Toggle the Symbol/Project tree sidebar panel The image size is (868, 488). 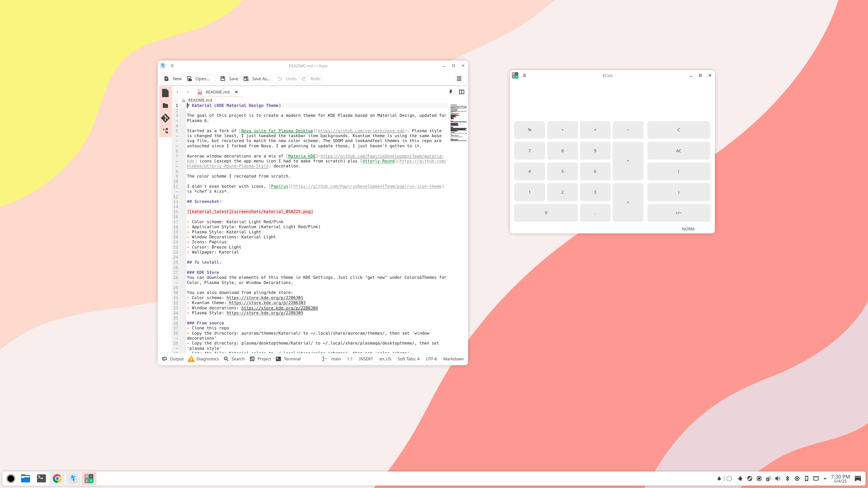pyautogui.click(x=165, y=131)
